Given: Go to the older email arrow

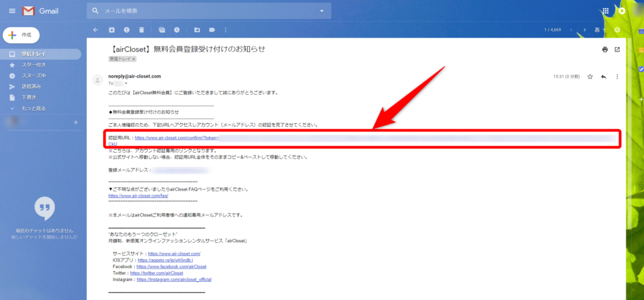Looking at the screenshot, I should pyautogui.click(x=585, y=30).
